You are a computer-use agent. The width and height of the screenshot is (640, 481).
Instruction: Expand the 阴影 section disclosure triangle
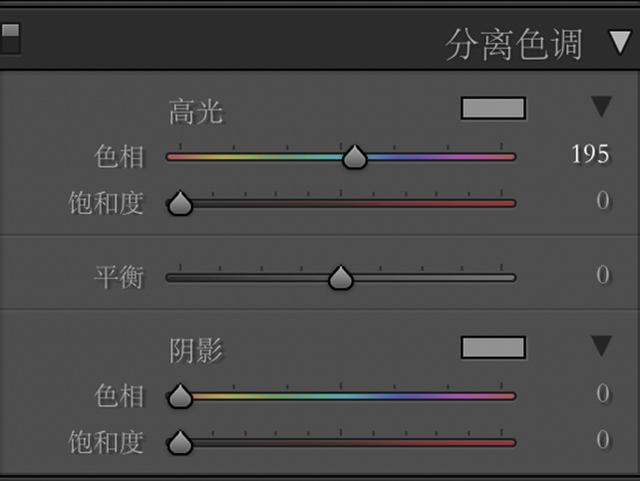(x=601, y=346)
